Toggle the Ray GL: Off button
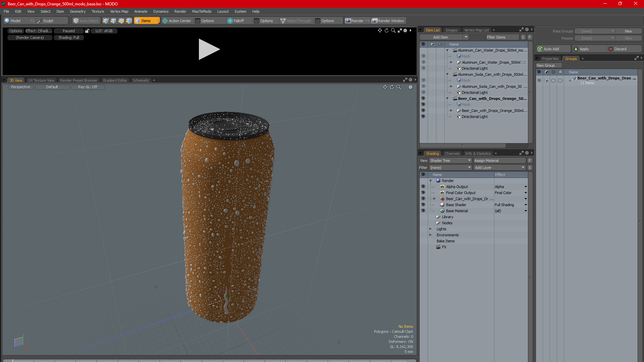 [88, 87]
